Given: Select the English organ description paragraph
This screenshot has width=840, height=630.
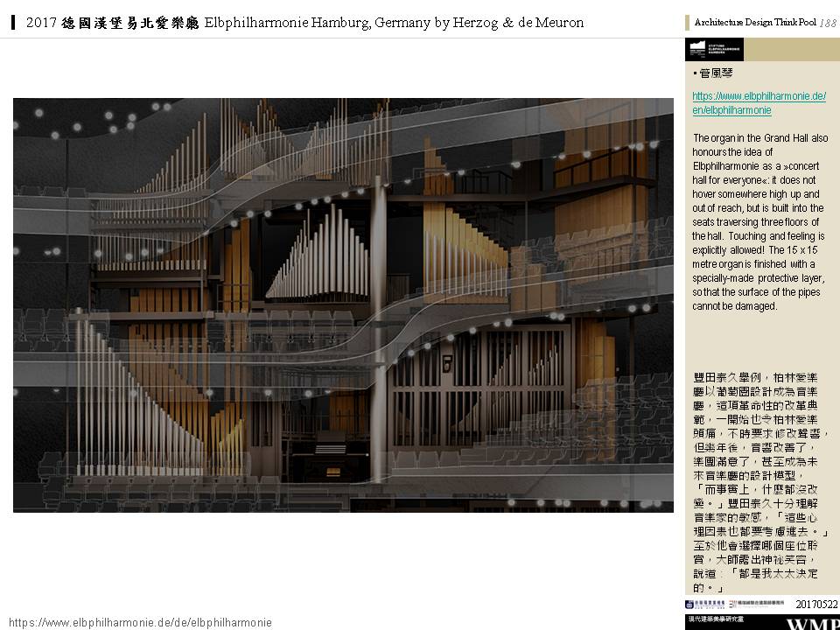Looking at the screenshot, I should click(759, 221).
